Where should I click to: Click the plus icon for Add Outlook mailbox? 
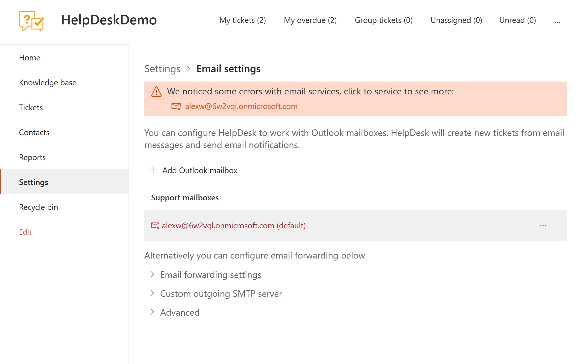[x=153, y=170]
